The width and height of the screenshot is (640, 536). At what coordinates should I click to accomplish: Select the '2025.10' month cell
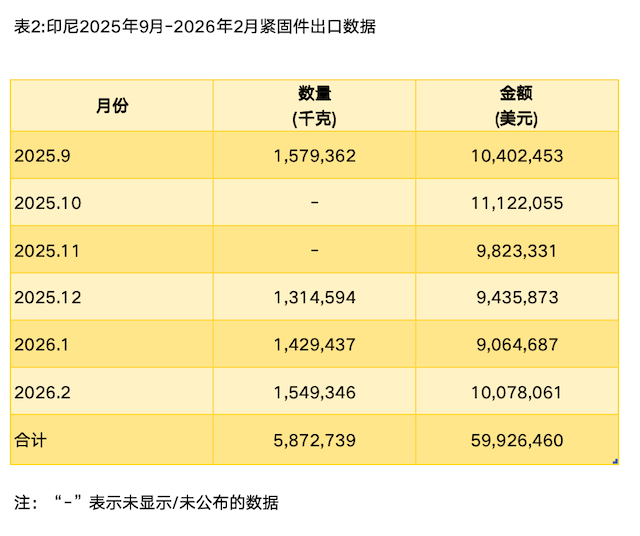click(x=112, y=202)
